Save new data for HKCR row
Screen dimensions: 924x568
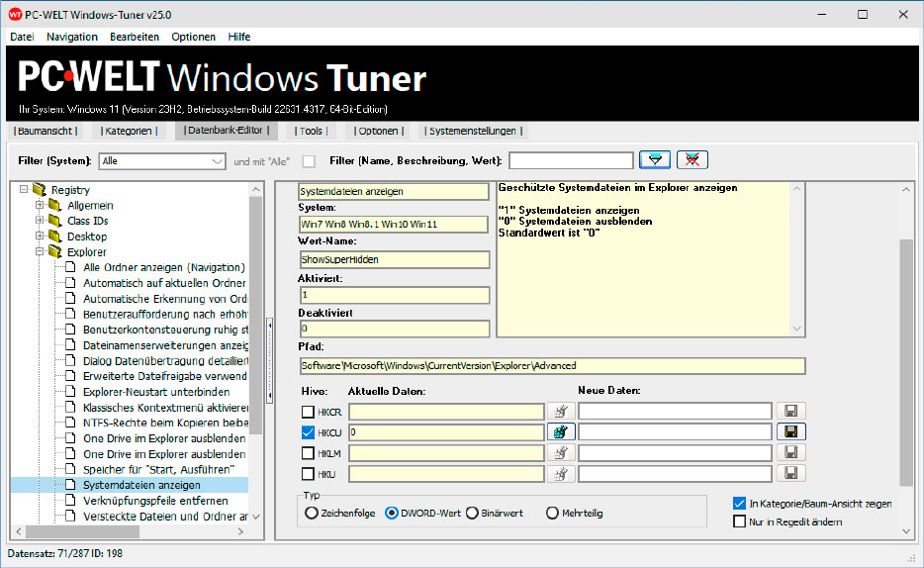click(790, 412)
